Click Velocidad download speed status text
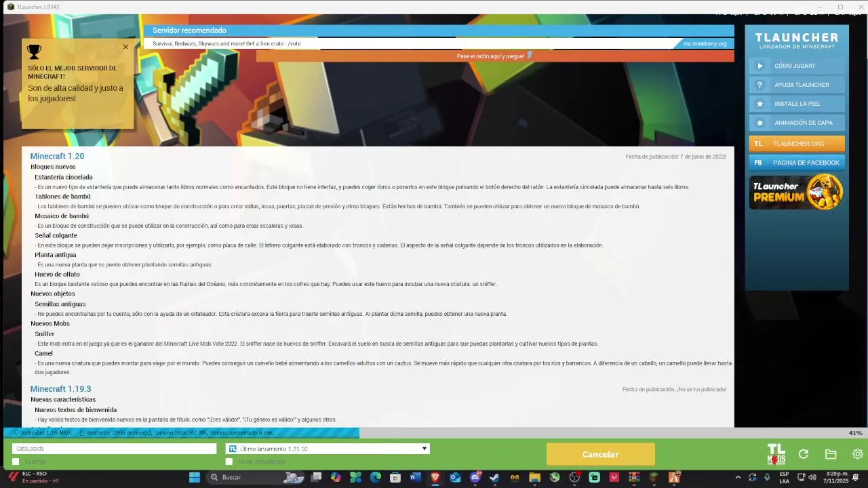Screen dimensions: 868x488 click(x=45, y=432)
